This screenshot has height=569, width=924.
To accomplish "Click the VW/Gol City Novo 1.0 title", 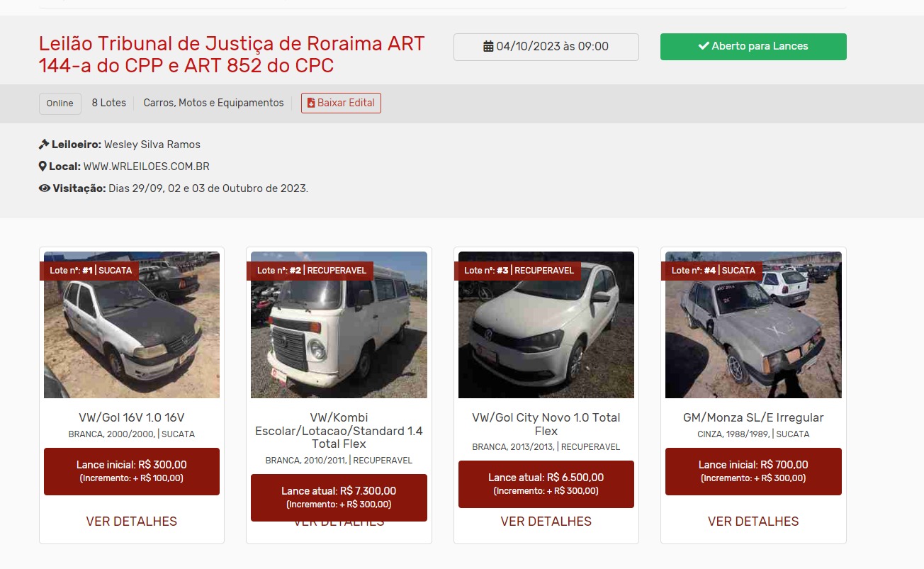I will pyautogui.click(x=546, y=424).
